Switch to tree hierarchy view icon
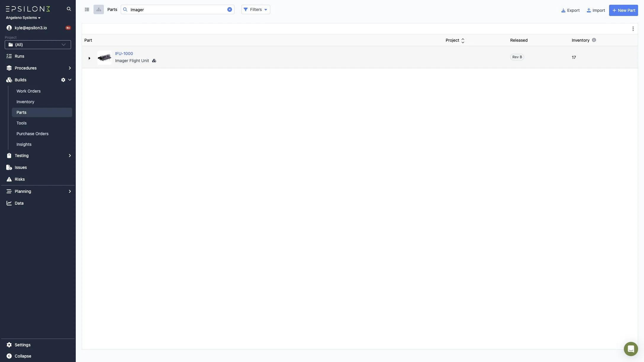The height and width of the screenshot is (362, 644). tap(99, 9)
